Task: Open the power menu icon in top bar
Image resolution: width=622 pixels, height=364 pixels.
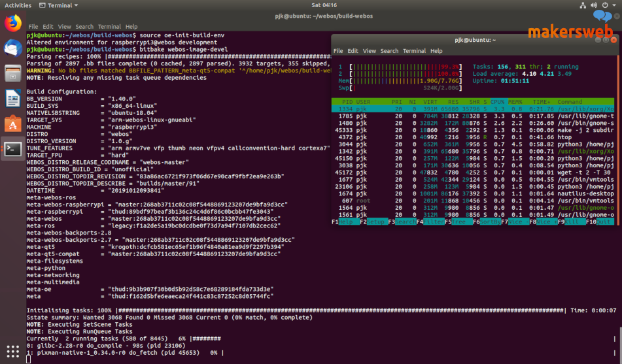Action: pos(605,5)
